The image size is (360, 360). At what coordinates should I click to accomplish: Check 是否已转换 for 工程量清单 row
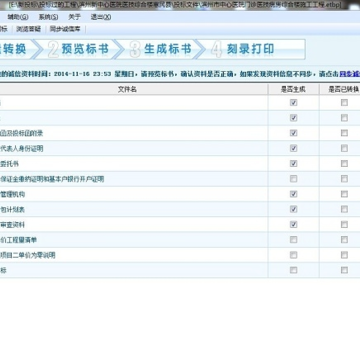coord(344,240)
